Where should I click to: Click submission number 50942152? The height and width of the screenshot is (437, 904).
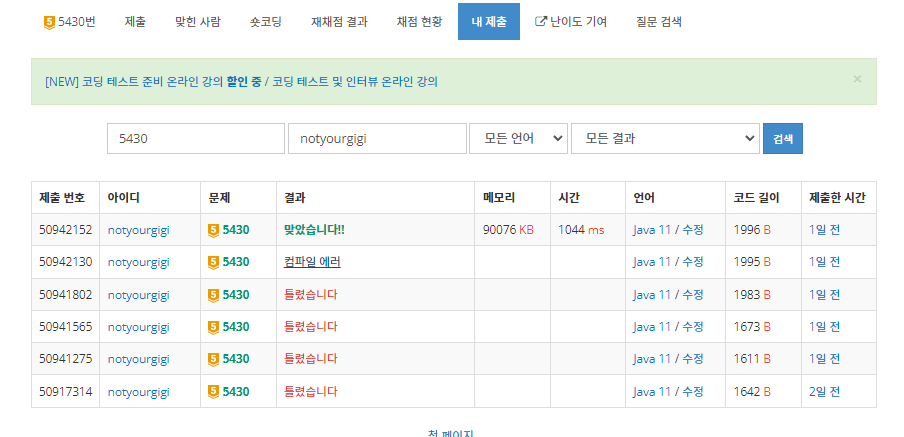[x=66, y=230]
